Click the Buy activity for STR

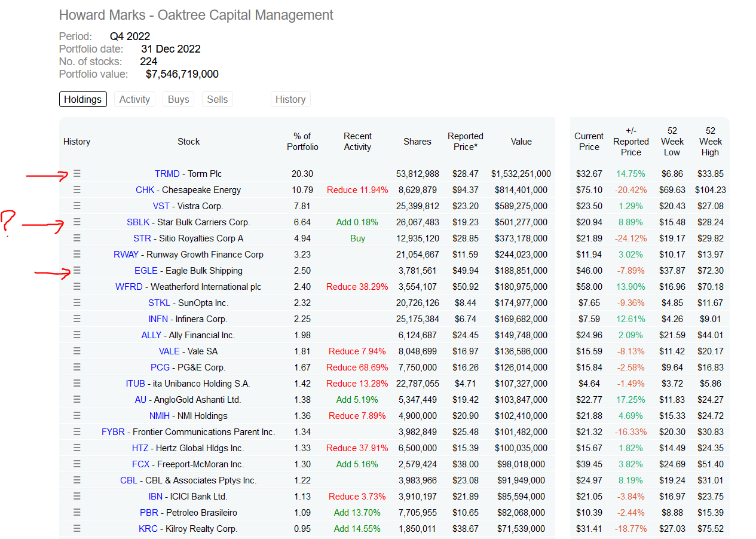point(357,238)
